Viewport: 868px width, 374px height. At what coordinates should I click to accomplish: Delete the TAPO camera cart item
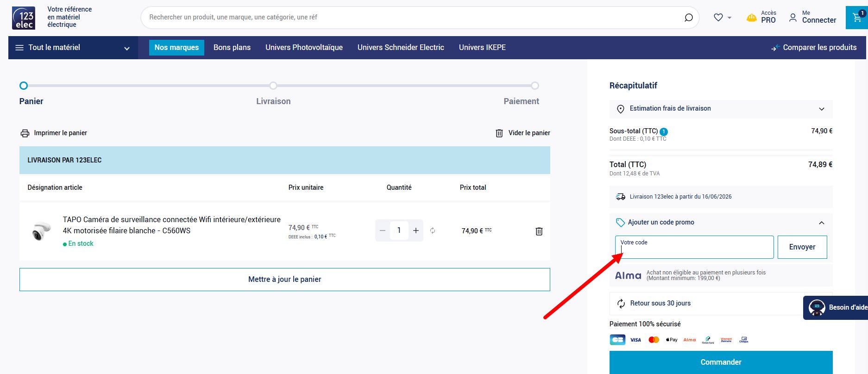pyautogui.click(x=539, y=231)
